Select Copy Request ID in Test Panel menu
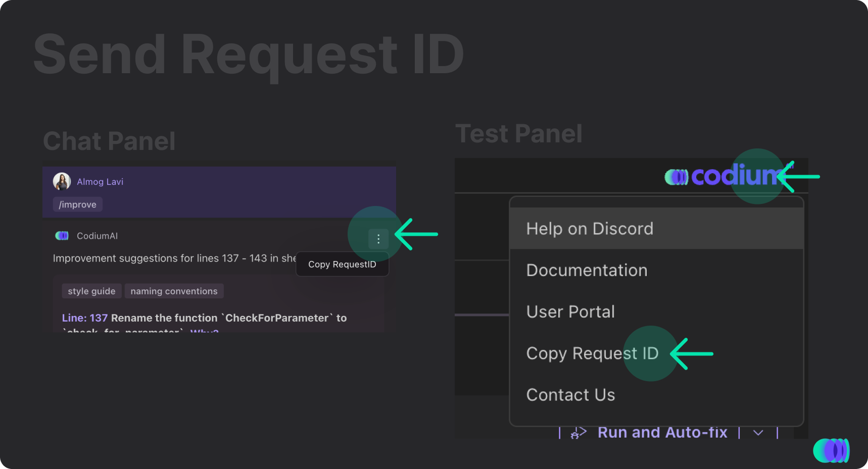Screen dimensions: 868x469 [656, 353]
